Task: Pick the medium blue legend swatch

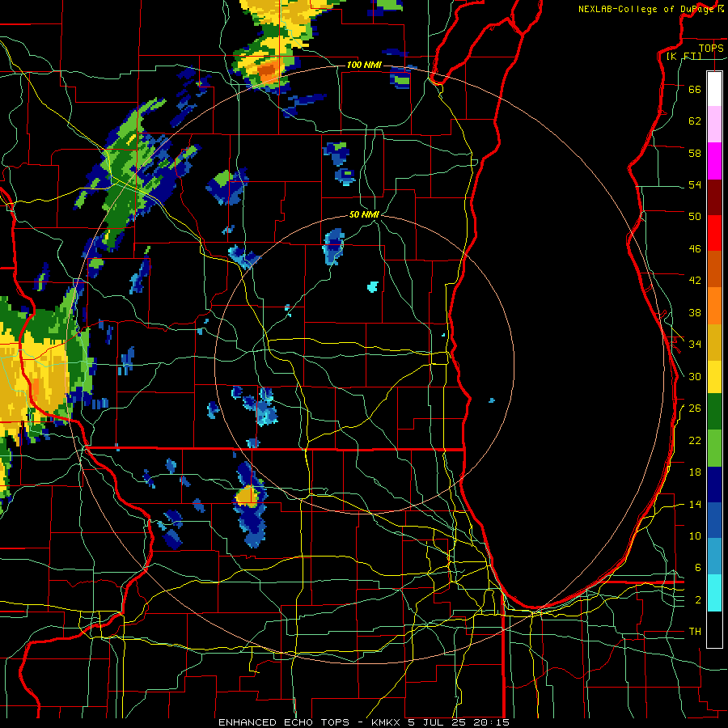Action: tap(714, 520)
